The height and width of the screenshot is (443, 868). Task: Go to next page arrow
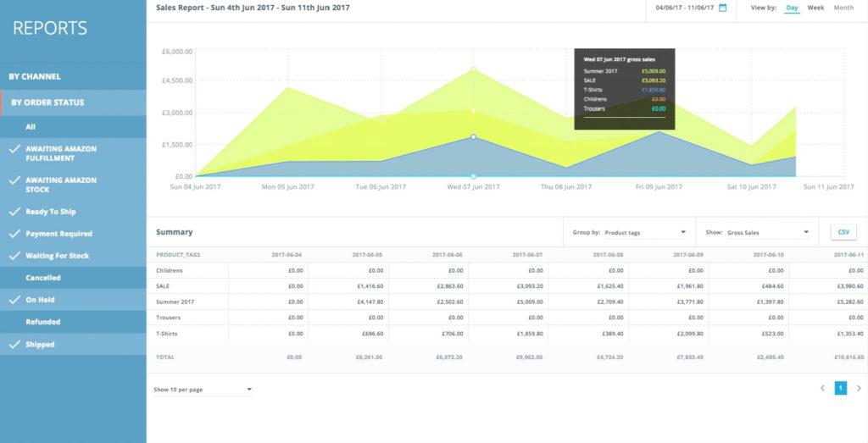tap(858, 388)
